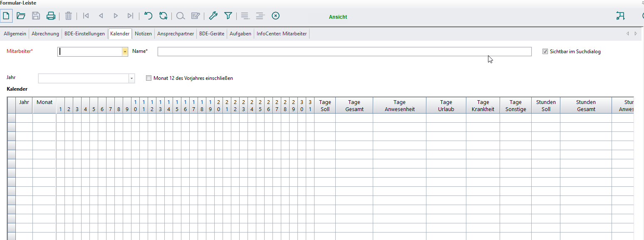The height and width of the screenshot is (240, 644).
Task: Open the wrench tools icon
Action: tap(213, 16)
